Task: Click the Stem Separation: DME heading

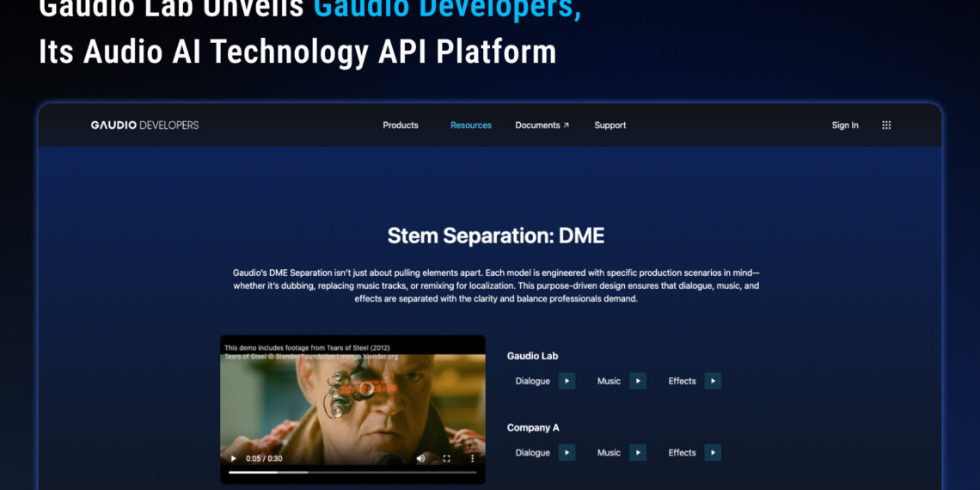Action: point(496,236)
